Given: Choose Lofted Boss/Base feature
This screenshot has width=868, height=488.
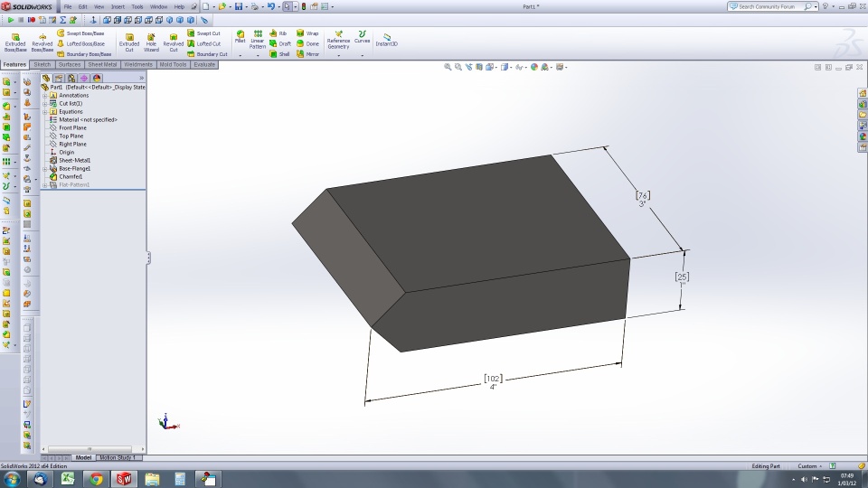Looking at the screenshot, I should (80, 43).
